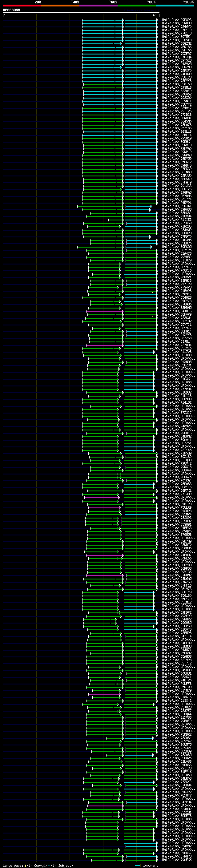Click label UniRef100_B9PCD5

click(x=177, y=247)
